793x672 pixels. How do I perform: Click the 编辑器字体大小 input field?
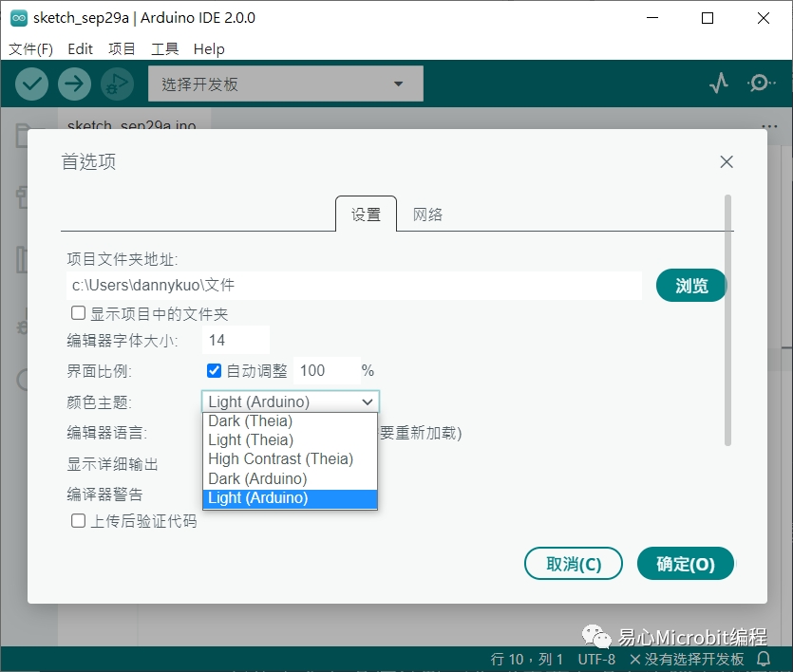click(236, 340)
